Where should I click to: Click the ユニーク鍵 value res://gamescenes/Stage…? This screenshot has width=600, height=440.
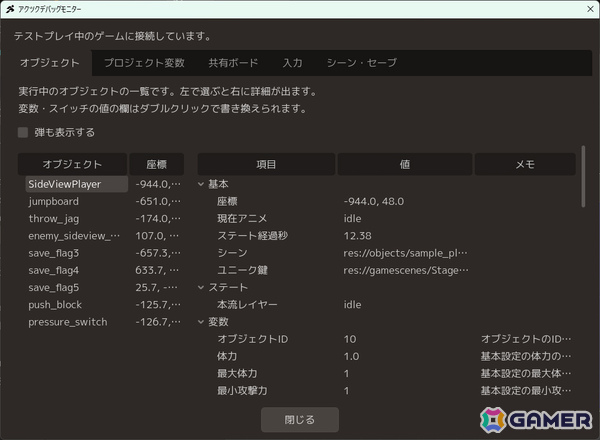tap(406, 270)
